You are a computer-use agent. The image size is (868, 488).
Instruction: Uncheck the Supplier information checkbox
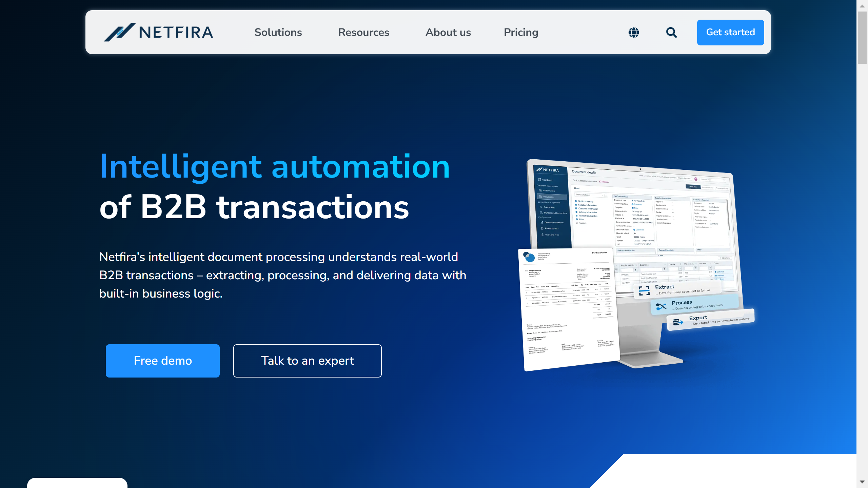coord(576,205)
